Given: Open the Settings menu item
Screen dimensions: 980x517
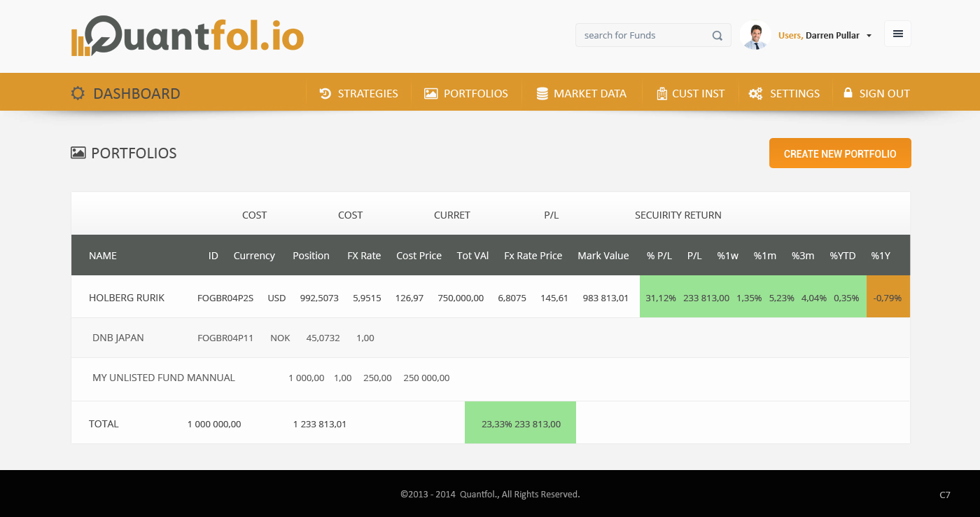Looking at the screenshot, I should point(794,93).
